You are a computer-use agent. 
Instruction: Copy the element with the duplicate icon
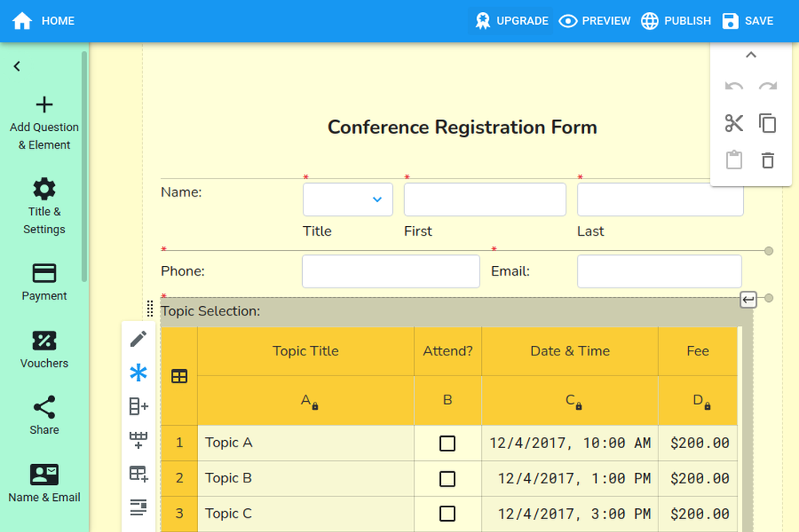(767, 124)
